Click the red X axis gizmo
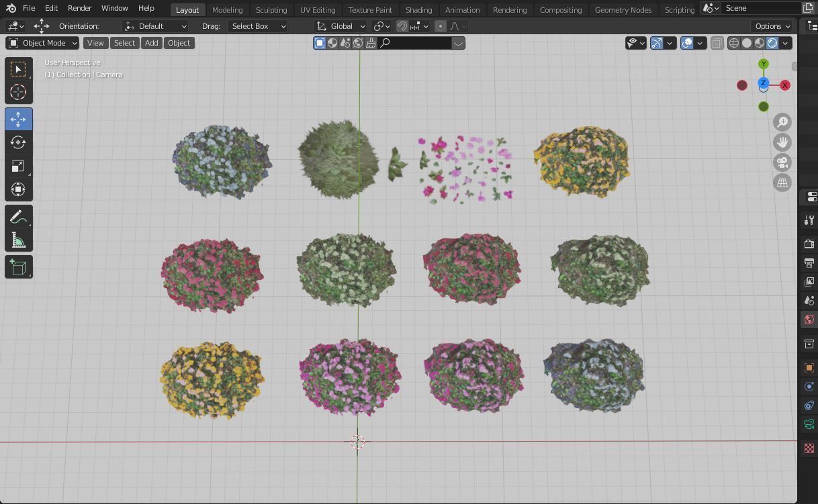This screenshot has width=818, height=504. point(784,85)
